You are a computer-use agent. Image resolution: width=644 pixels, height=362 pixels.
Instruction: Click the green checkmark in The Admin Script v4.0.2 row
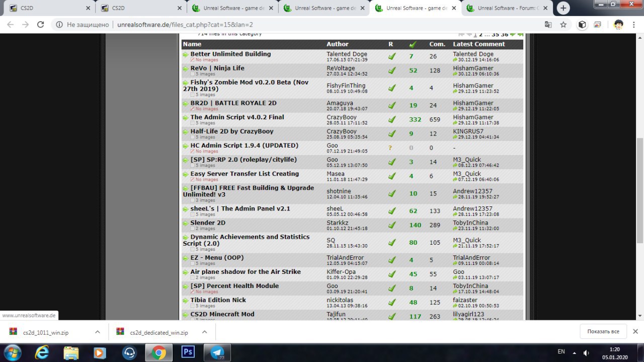[392, 120]
